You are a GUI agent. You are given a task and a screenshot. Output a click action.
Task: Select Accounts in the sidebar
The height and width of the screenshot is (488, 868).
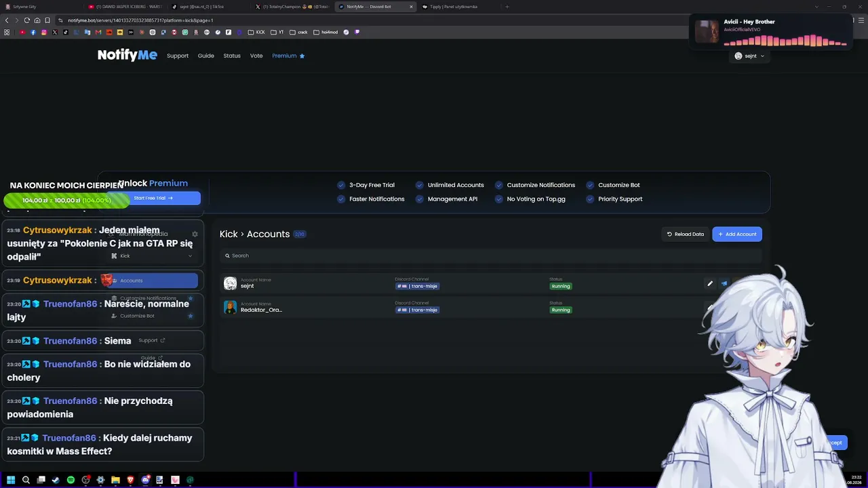(153, 281)
